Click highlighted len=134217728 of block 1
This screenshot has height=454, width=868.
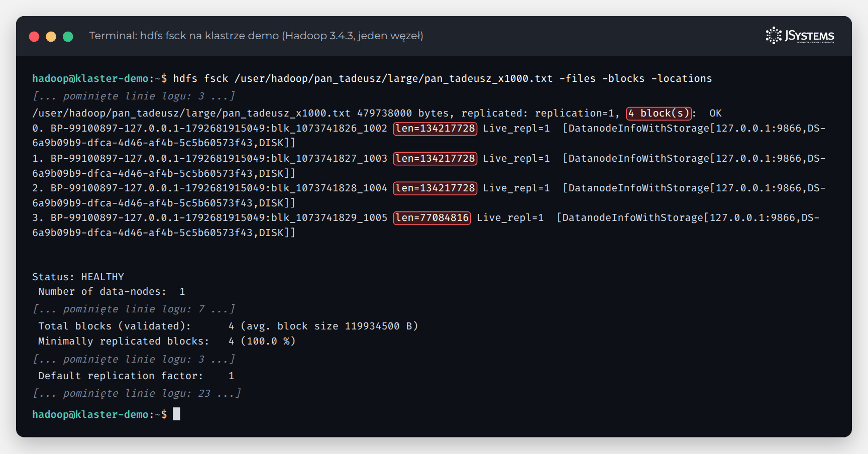pos(435,158)
